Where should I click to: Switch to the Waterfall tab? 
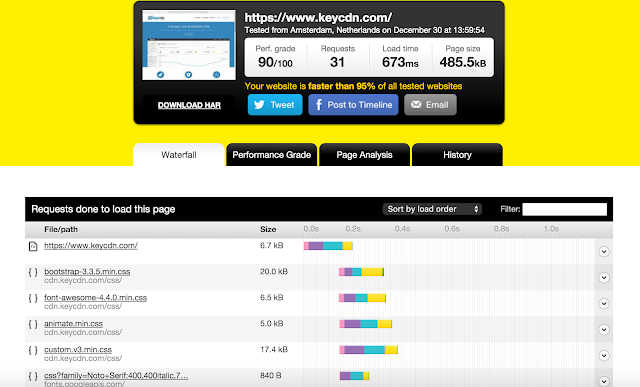[x=179, y=155]
